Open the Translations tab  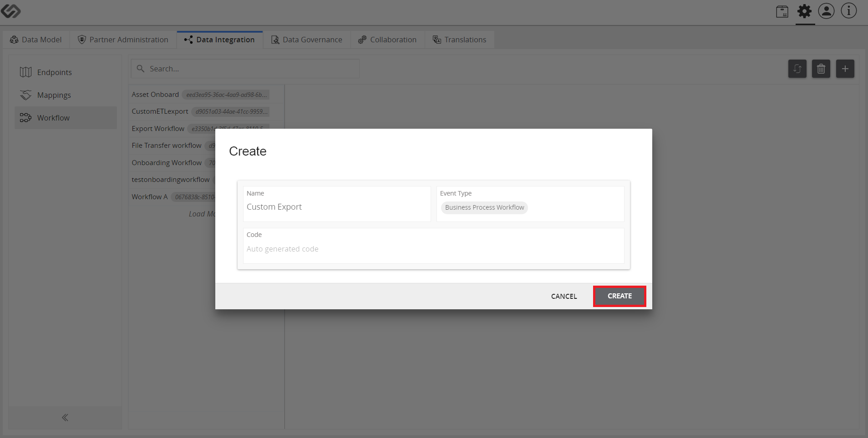460,40
